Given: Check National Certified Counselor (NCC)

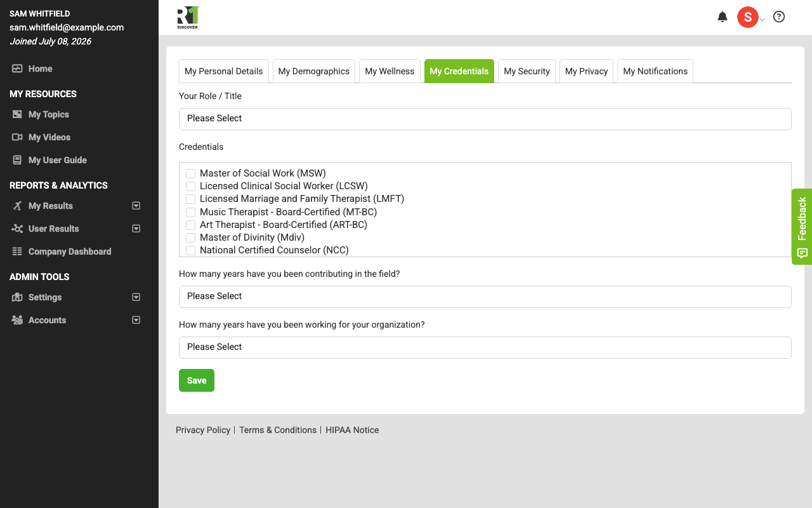Looking at the screenshot, I should (x=190, y=250).
